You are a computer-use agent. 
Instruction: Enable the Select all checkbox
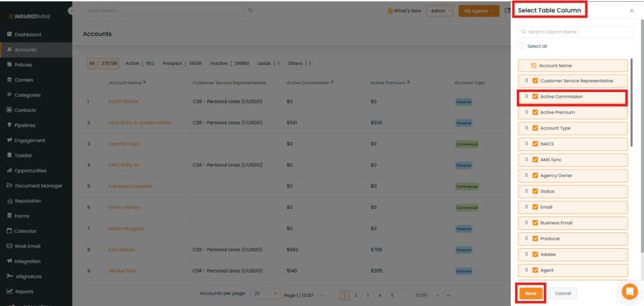click(x=521, y=46)
